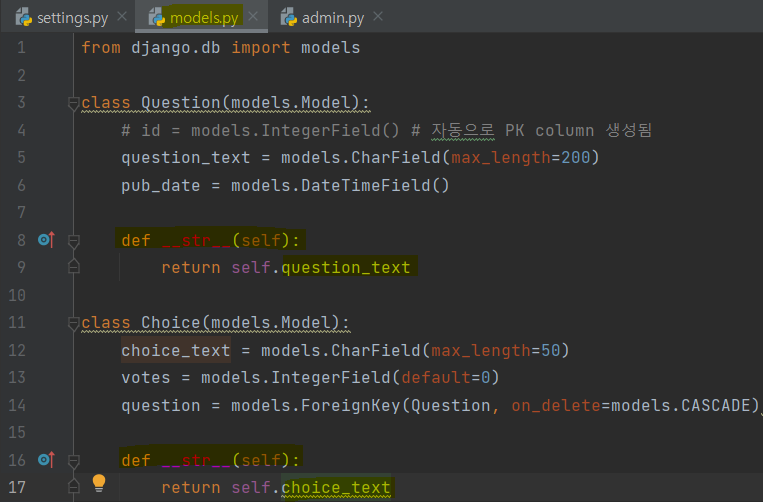The height and width of the screenshot is (502, 763).
Task: Click 'Question' in the class definition on line 3
Action: click(181, 103)
